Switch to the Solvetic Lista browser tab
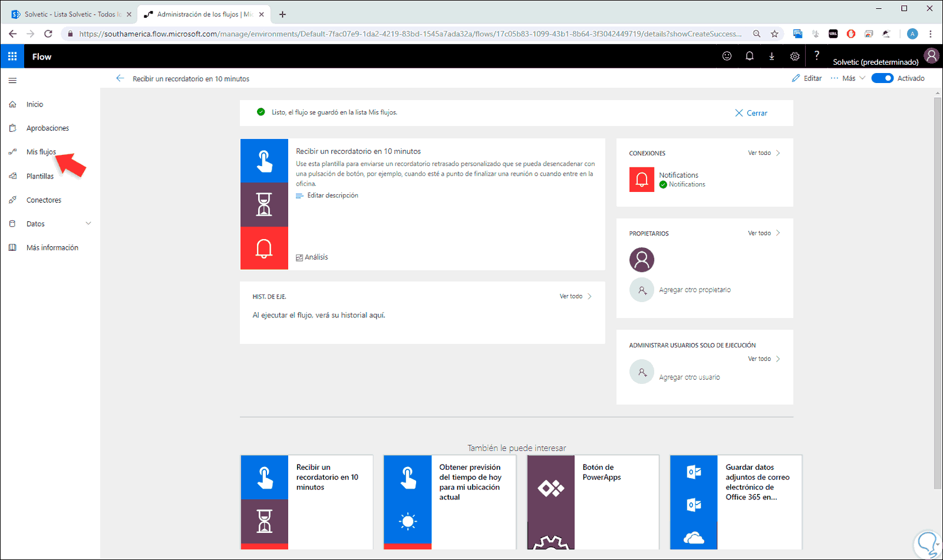 click(x=71, y=14)
